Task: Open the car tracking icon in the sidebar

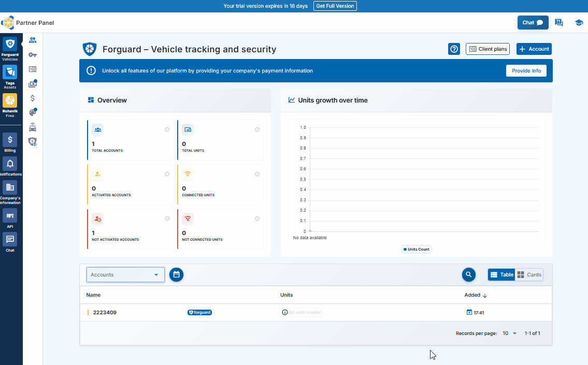Action: 33,127
